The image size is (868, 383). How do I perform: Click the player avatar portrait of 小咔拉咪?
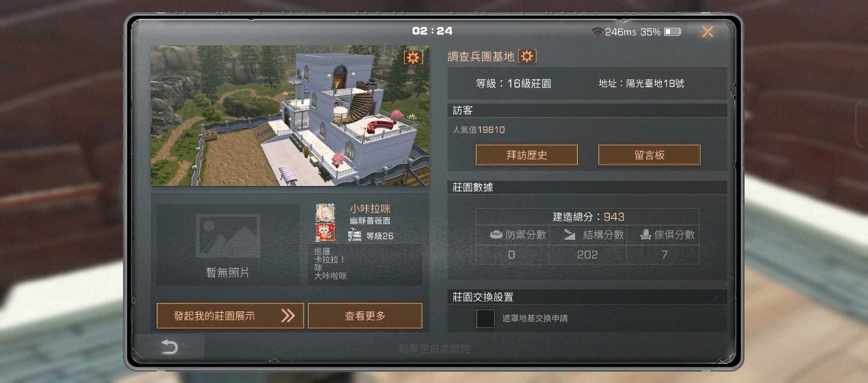tap(325, 213)
